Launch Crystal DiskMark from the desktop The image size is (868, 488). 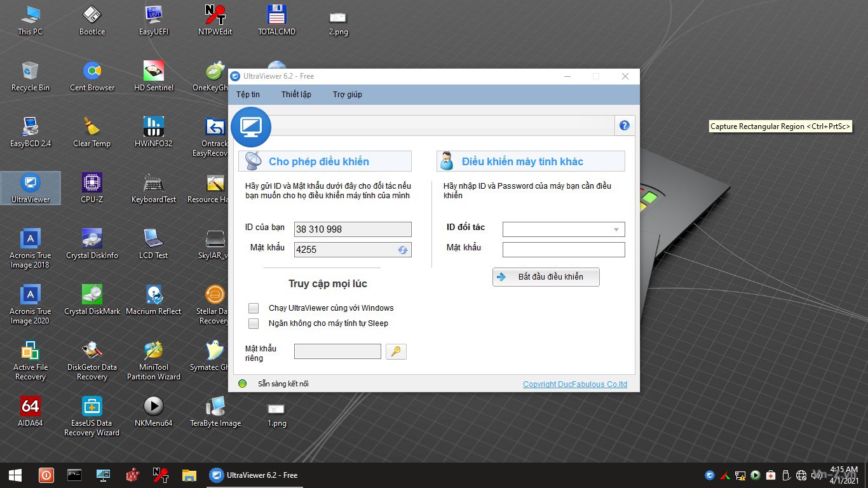pos(92,300)
